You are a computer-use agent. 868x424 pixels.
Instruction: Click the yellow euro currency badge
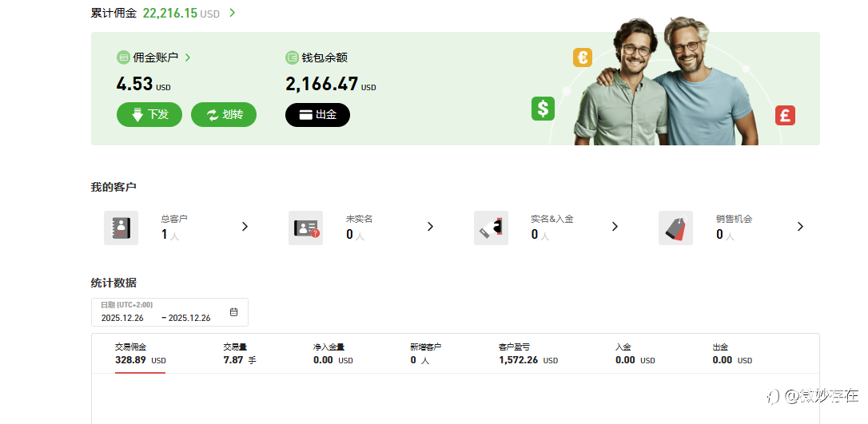(x=583, y=57)
